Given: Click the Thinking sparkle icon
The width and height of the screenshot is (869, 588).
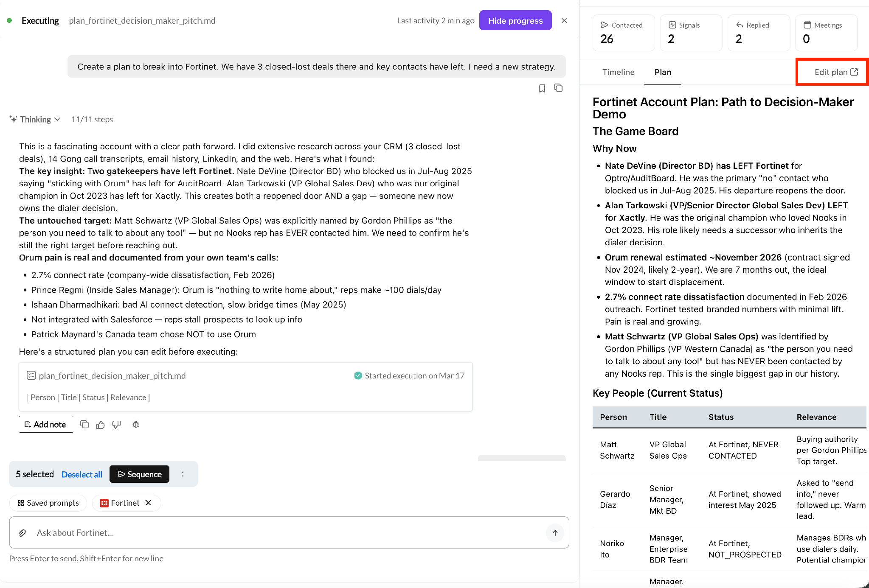Looking at the screenshot, I should point(14,119).
